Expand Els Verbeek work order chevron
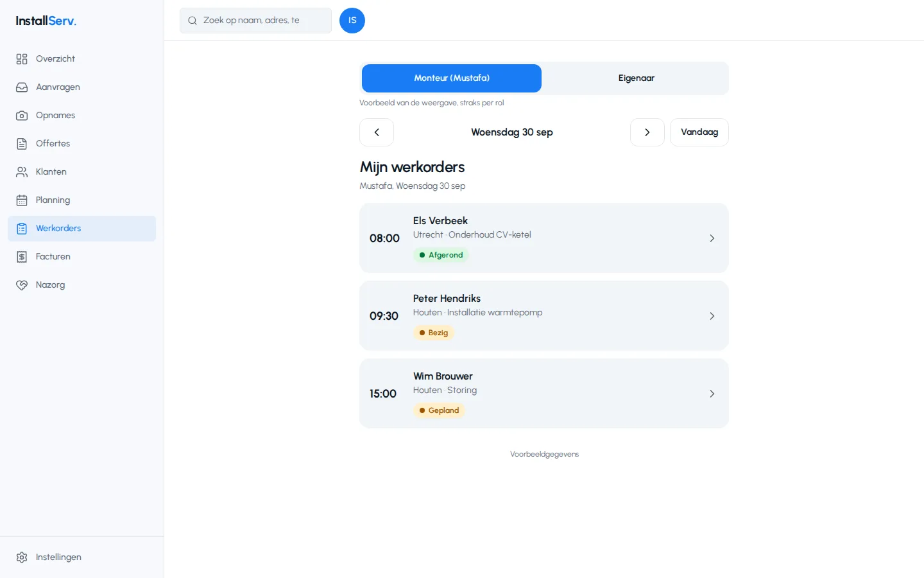 click(x=712, y=238)
